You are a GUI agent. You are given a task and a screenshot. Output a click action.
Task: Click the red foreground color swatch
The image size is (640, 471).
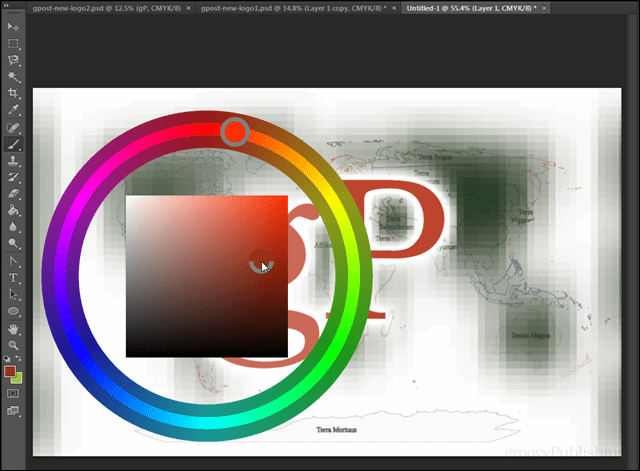tap(9, 371)
